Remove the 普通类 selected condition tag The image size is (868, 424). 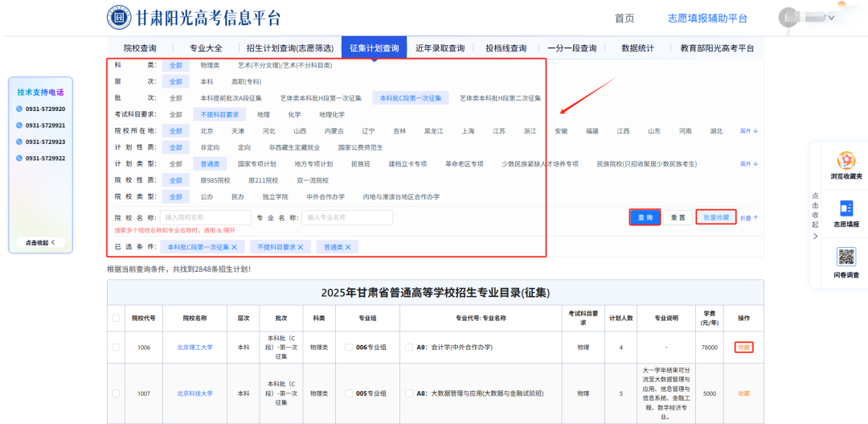pos(348,247)
